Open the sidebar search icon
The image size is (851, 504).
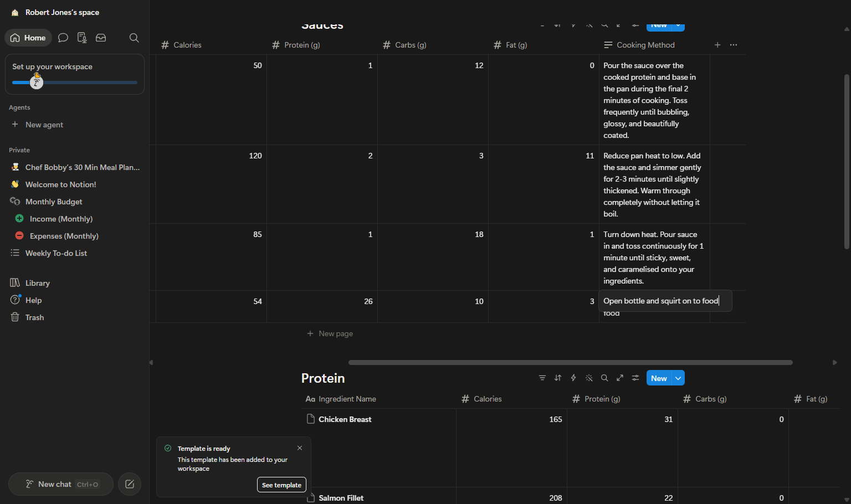[134, 38]
